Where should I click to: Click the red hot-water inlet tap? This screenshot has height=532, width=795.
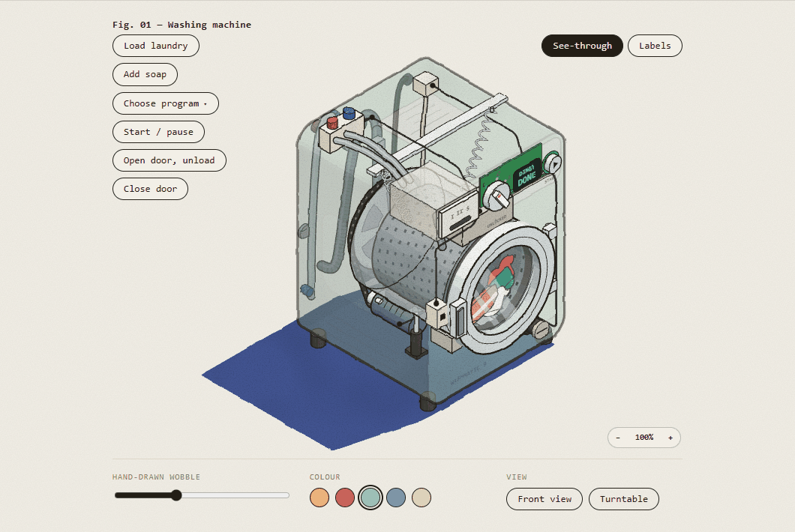pos(332,122)
